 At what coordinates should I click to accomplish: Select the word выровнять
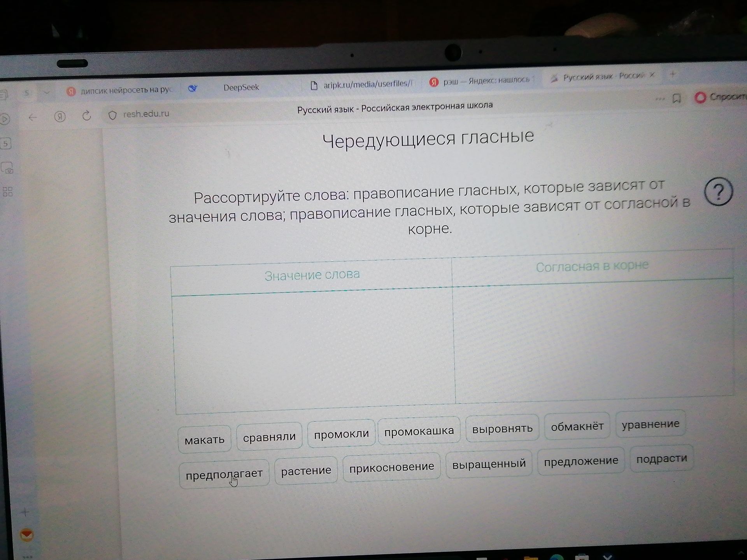[502, 429]
